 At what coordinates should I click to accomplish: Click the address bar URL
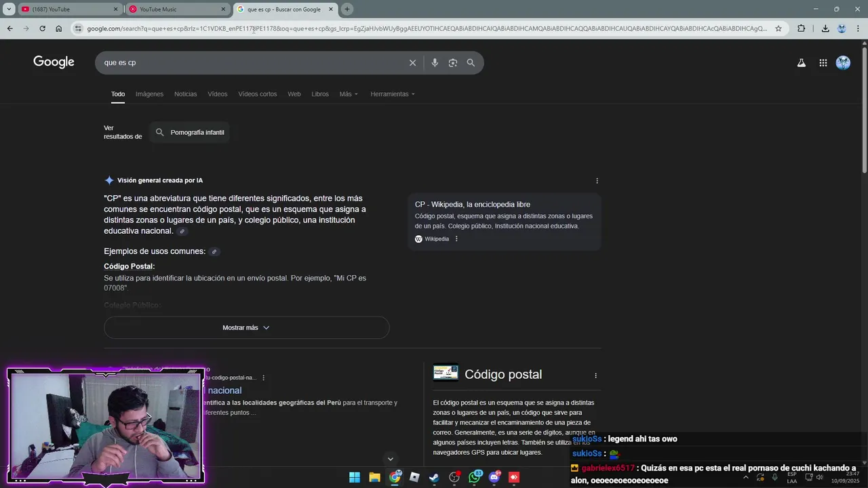point(427,28)
